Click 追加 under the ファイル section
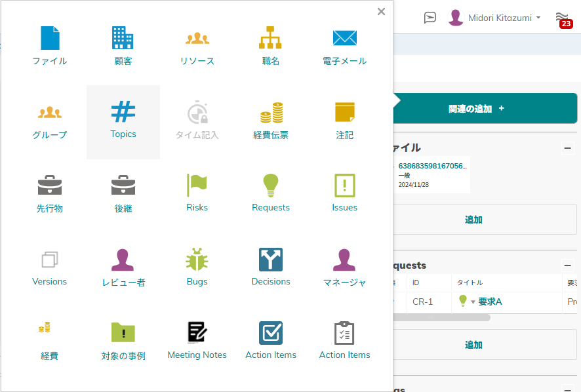The height and width of the screenshot is (392, 581). pos(485,220)
